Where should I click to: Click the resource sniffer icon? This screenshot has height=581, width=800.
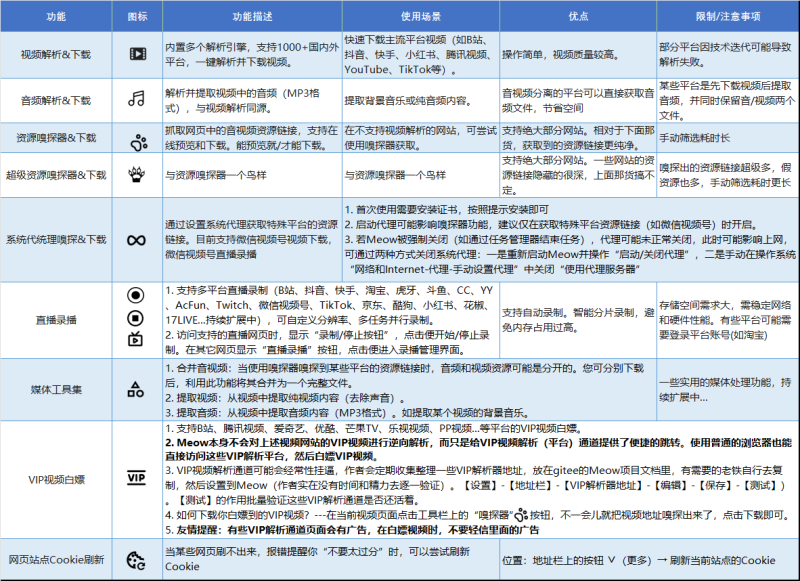coord(135,142)
